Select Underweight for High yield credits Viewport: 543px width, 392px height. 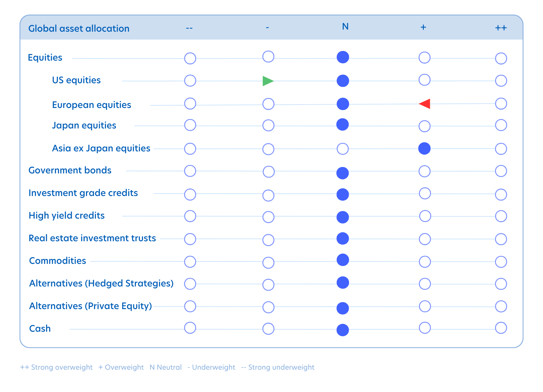click(268, 217)
